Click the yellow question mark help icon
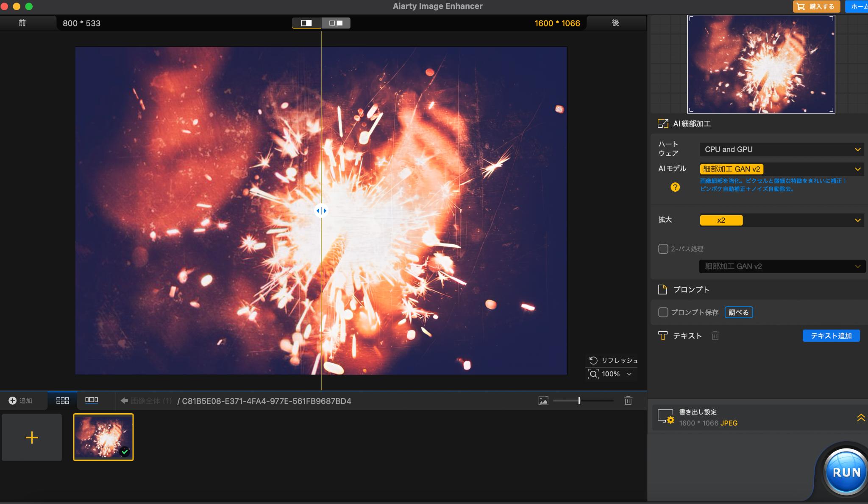This screenshot has width=868, height=504. (x=675, y=187)
